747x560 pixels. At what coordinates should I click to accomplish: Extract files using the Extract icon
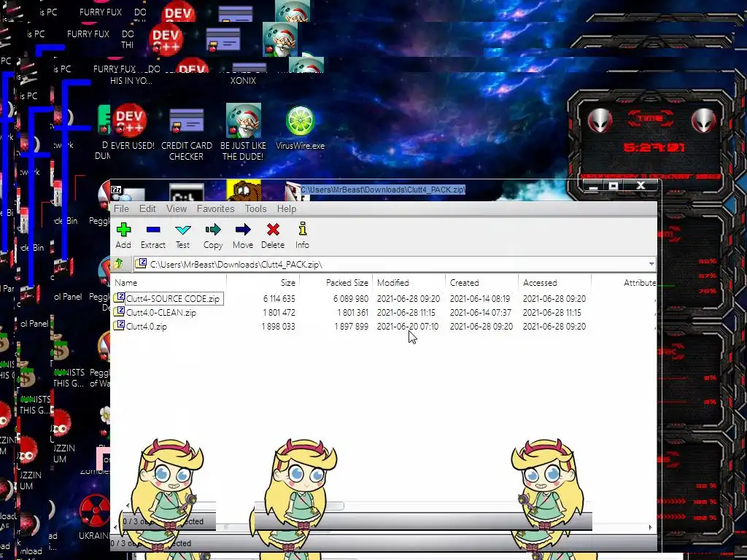coord(153,236)
